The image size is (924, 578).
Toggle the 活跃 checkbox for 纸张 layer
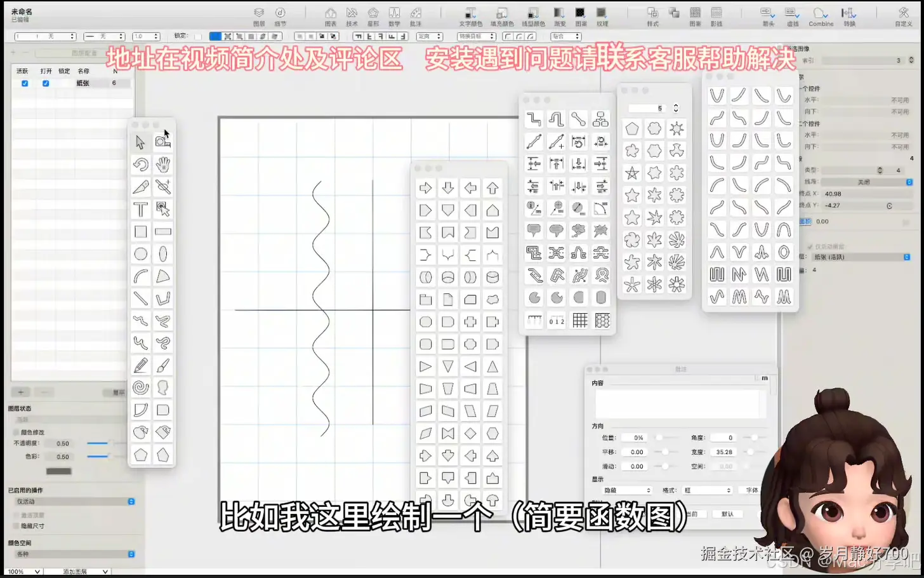click(x=24, y=83)
